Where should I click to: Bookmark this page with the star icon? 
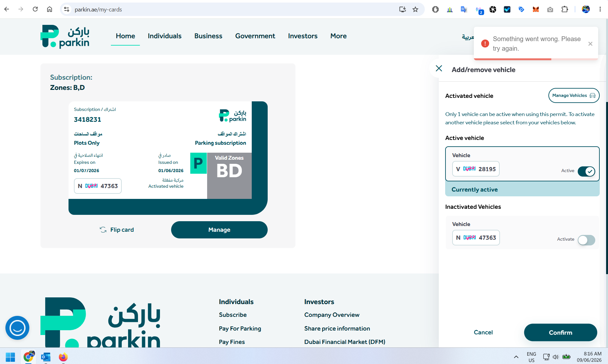tap(415, 9)
